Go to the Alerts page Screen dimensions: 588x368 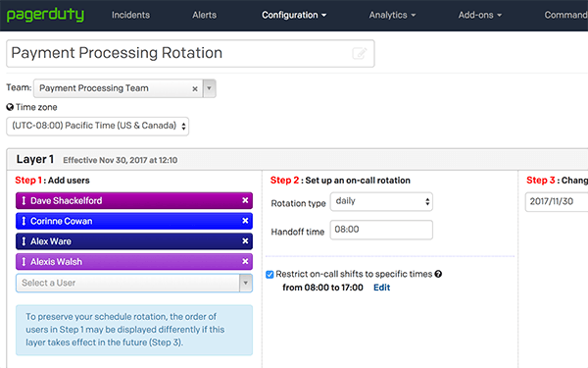(204, 15)
